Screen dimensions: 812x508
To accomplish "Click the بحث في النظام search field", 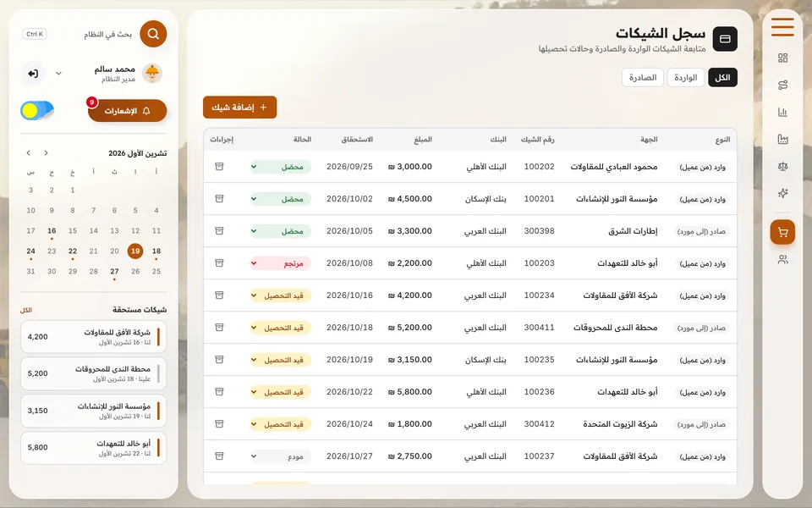I will coord(107,34).
